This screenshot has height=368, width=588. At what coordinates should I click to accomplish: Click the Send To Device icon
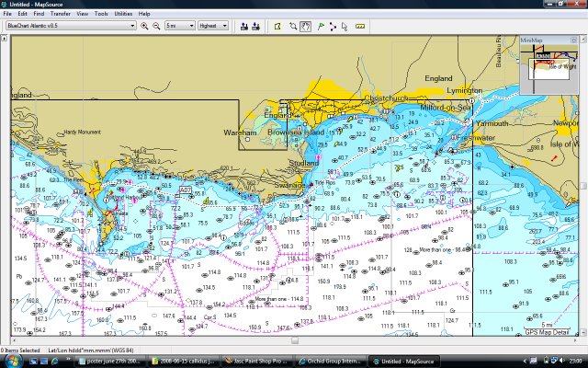(243, 26)
